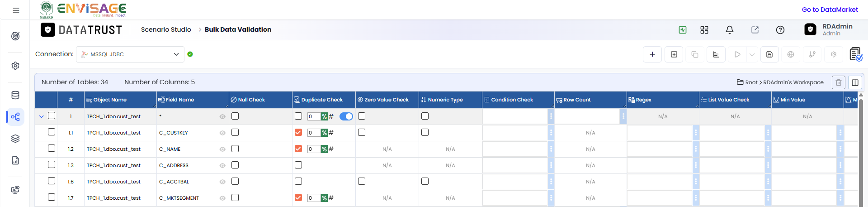868x207 pixels.
Task: Enable Numeric Type for C_ACCTBAL
Action: [x=425, y=181]
